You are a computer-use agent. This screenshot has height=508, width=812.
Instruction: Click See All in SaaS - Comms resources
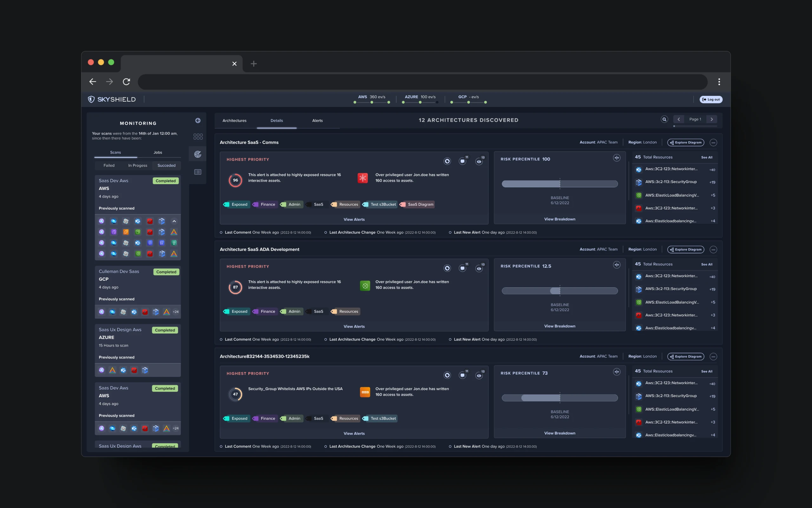tap(707, 157)
